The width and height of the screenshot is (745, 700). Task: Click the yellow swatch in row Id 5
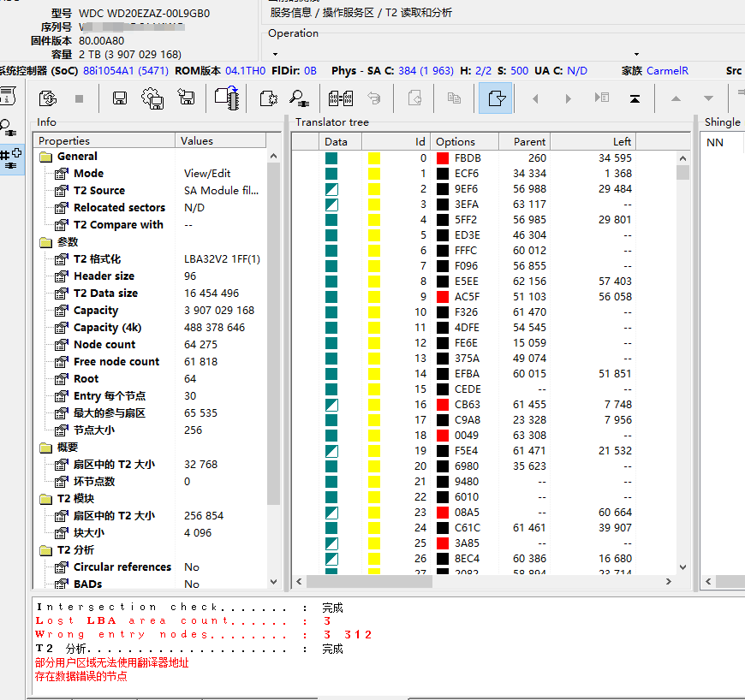point(374,235)
